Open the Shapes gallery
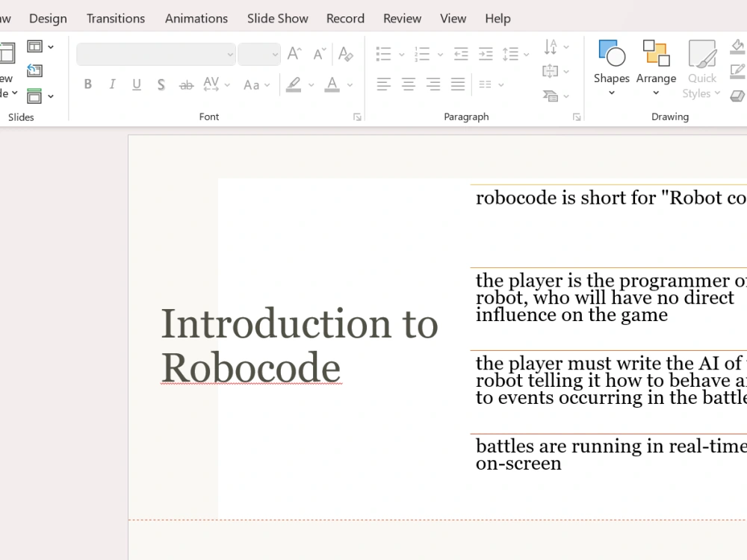Screen dimensions: 747x560 612,68
